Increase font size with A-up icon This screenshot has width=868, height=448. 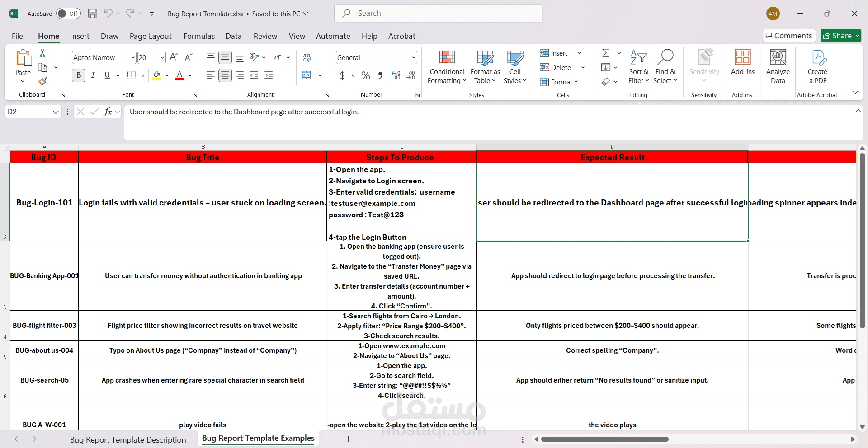coord(174,57)
